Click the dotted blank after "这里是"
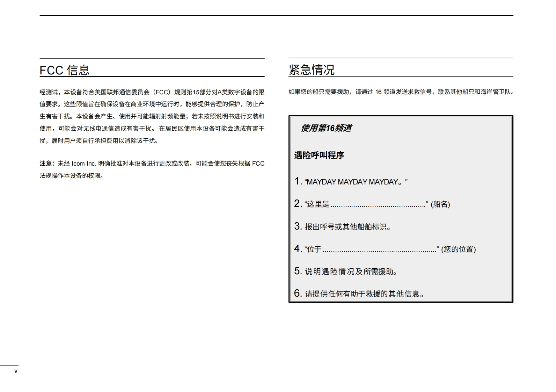This screenshot has width=556, height=392. [378, 205]
